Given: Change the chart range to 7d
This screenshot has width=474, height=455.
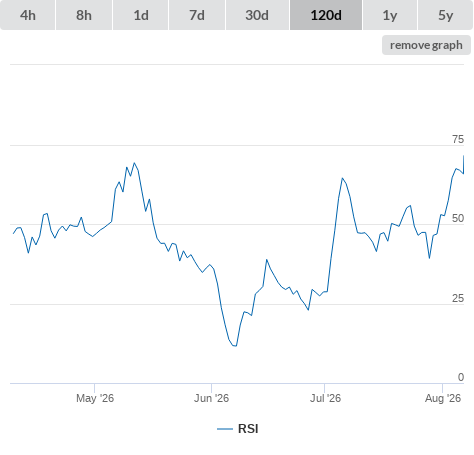Looking at the screenshot, I should tap(197, 15).
